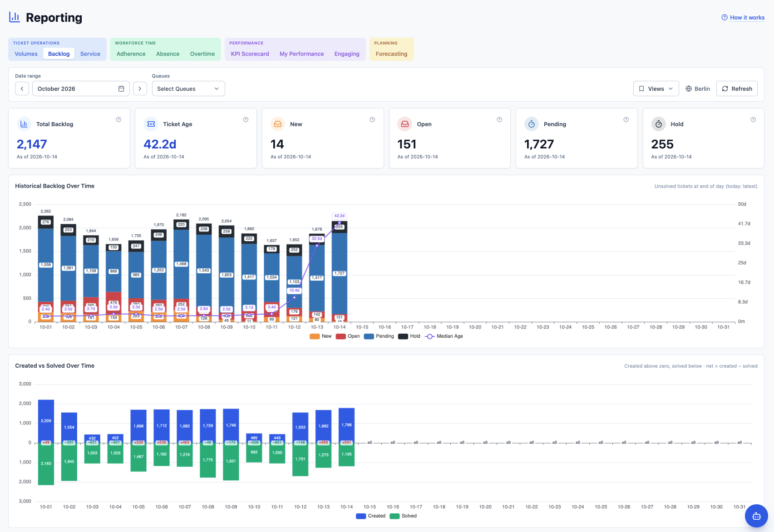Screen dimensions: 774x532
Task: Click the 10-01 created bar labeled 2,209
Action: click(x=46, y=421)
